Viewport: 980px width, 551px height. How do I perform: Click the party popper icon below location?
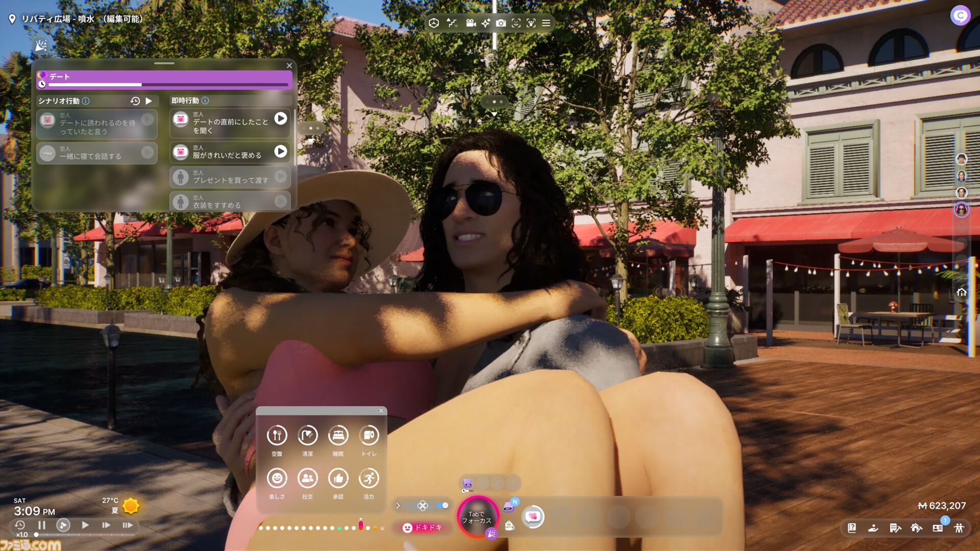click(x=41, y=45)
